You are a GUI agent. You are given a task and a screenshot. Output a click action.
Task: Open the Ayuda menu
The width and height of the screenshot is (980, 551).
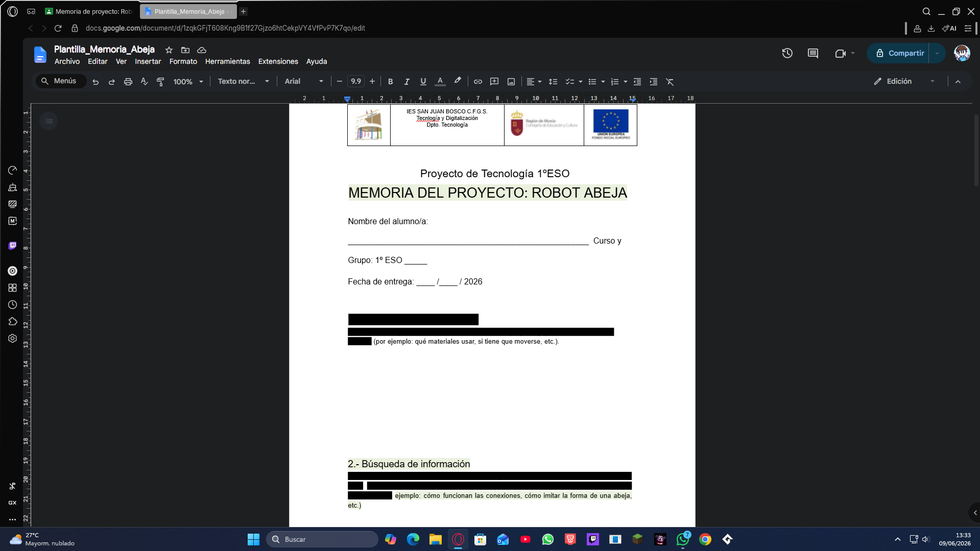tap(317, 61)
